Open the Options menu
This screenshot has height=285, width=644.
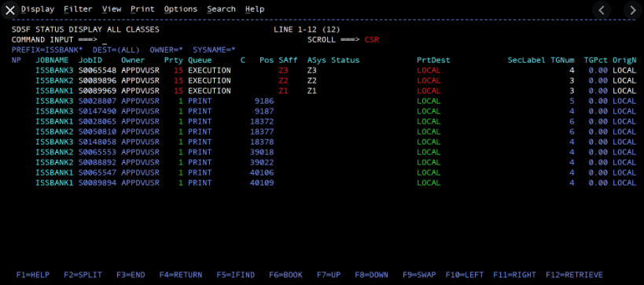click(x=181, y=9)
